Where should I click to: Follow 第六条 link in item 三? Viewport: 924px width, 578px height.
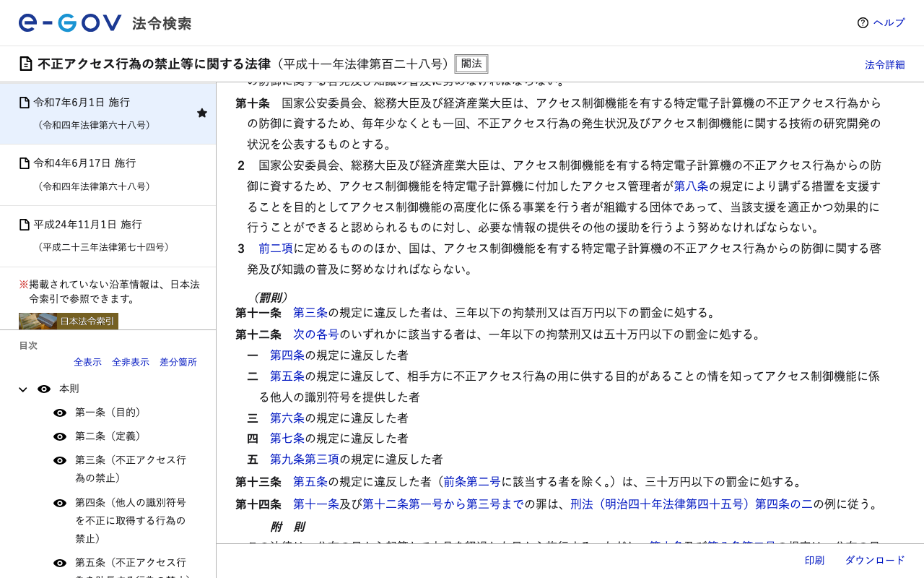(287, 418)
